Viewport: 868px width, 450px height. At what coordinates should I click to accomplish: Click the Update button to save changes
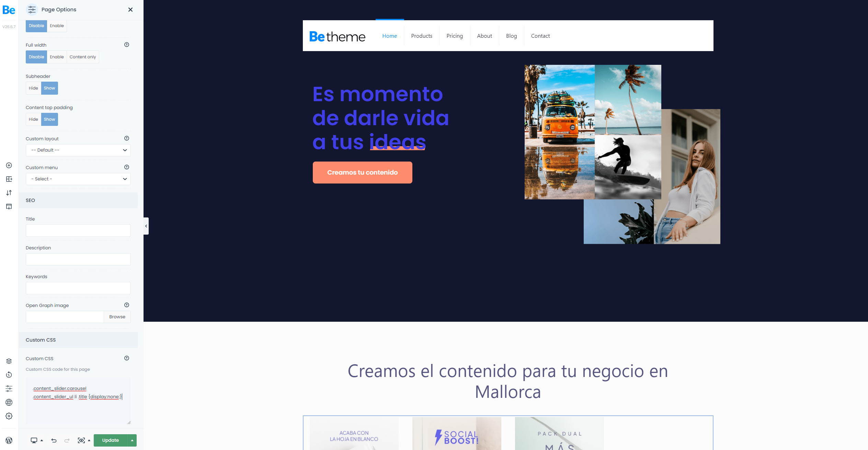tap(110, 440)
